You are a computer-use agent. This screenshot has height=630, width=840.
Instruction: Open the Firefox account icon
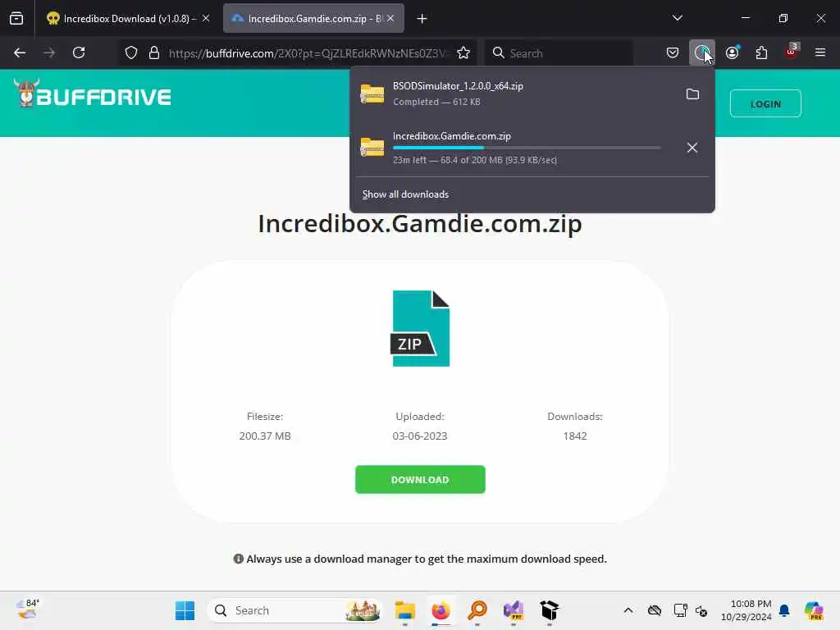(x=733, y=53)
